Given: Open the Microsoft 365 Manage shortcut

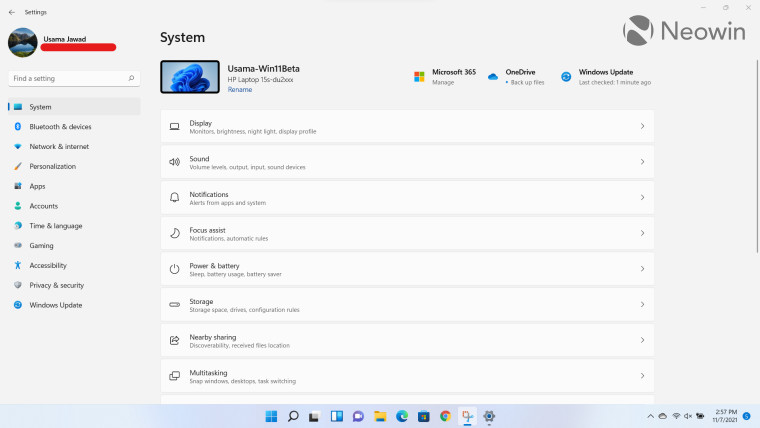Looking at the screenshot, I should (444, 77).
